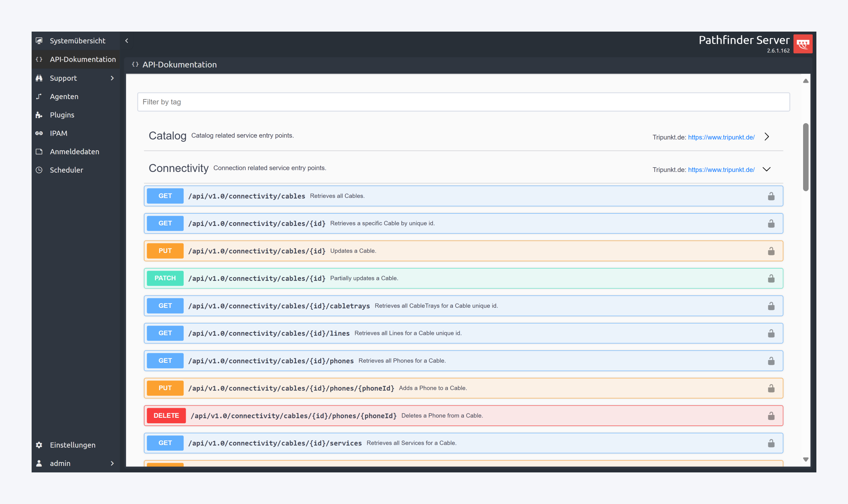The image size is (848, 504).
Task: Click Einstellungen gear at sidebar bottom
Action: click(x=39, y=445)
